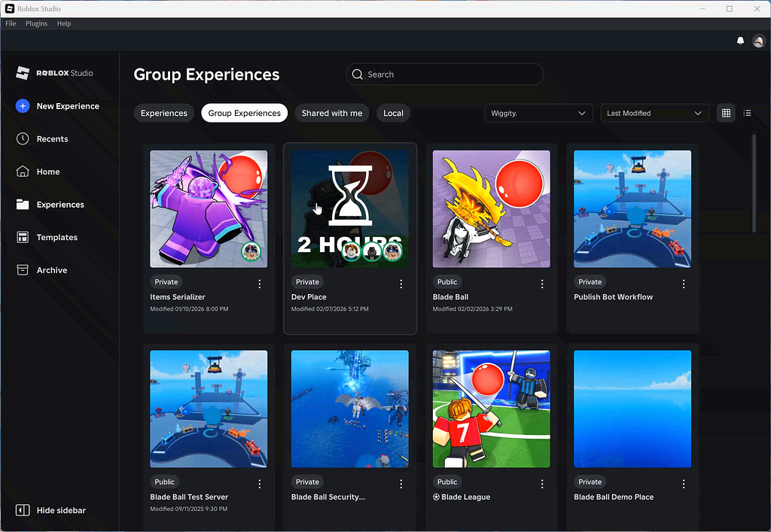Open the File menu
This screenshot has width=771, height=532.
(x=11, y=23)
